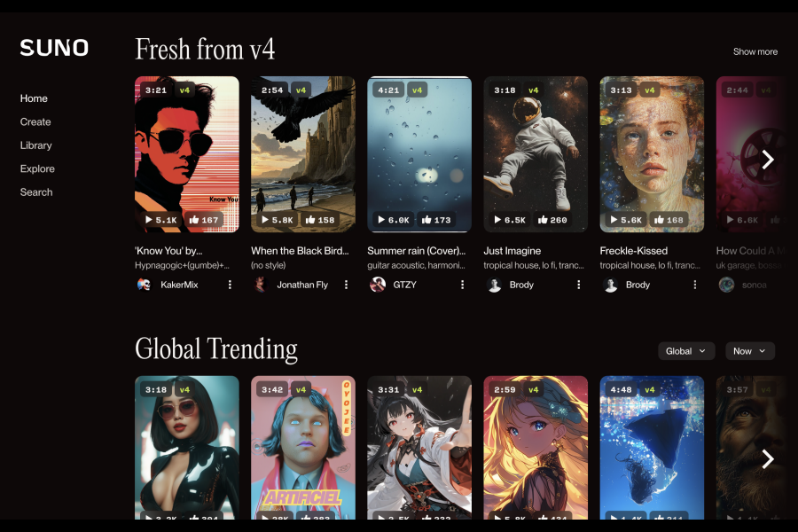Select the Search sidebar item
798x532 pixels.
36,192
